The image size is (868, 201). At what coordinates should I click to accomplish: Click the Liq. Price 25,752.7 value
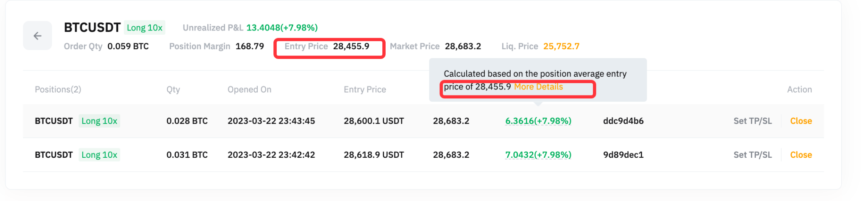pyautogui.click(x=561, y=46)
